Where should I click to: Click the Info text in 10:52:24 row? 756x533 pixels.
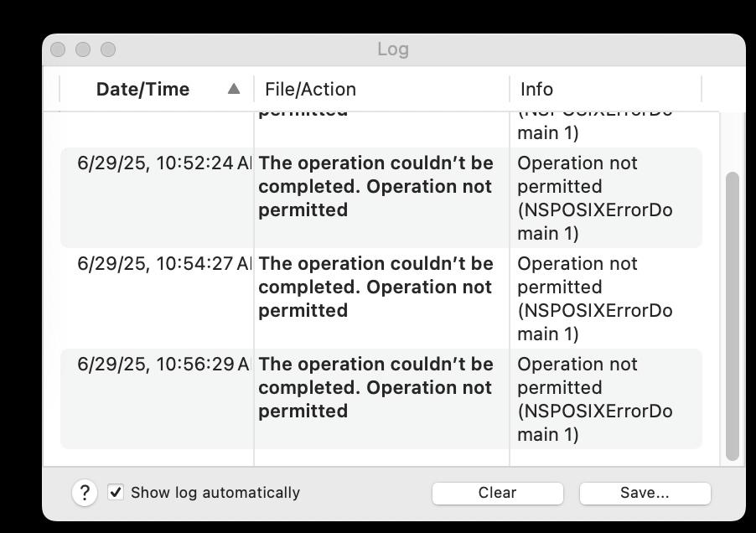pyautogui.click(x=595, y=198)
